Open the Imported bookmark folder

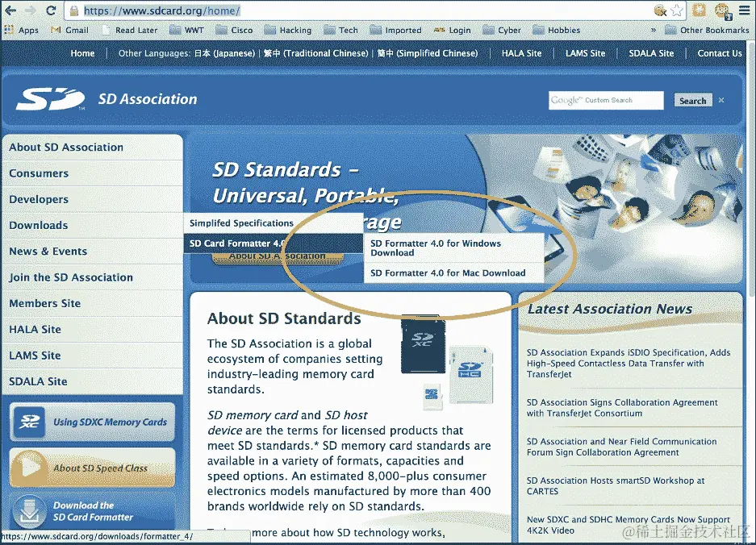pyautogui.click(x=396, y=30)
